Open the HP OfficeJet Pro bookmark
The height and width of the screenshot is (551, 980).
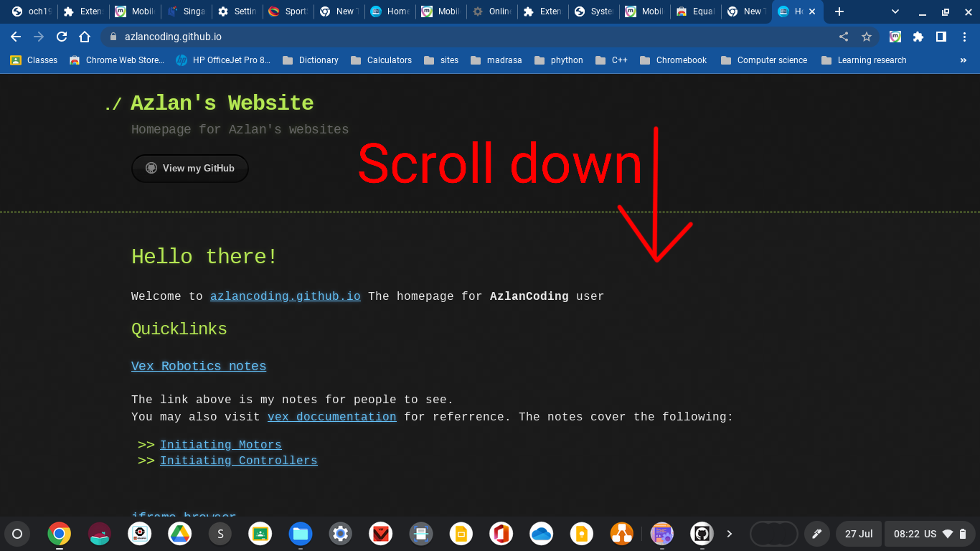224,60
